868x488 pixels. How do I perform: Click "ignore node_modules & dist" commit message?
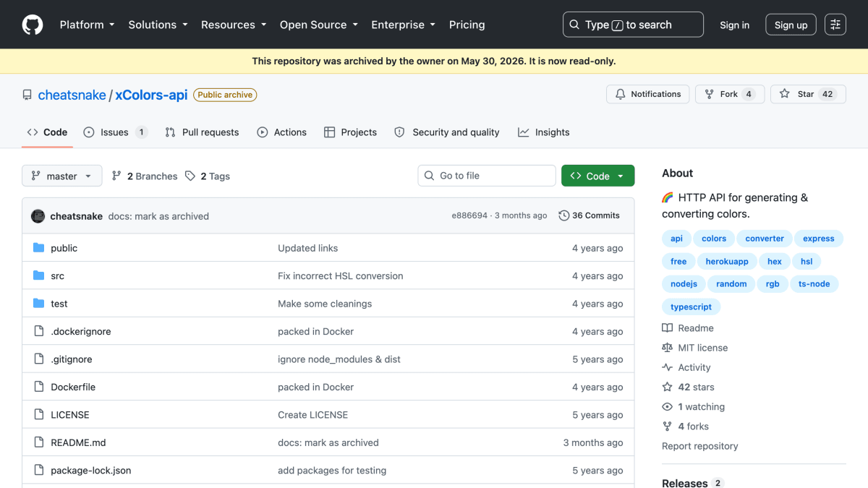[339, 359]
